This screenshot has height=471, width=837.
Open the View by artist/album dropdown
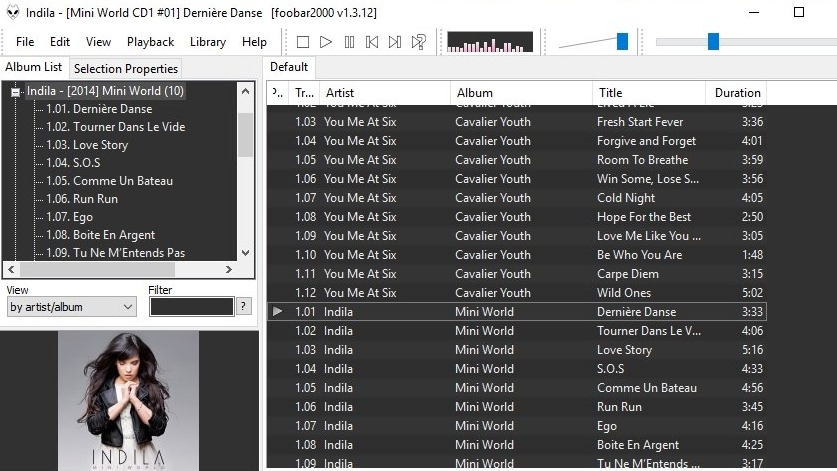tap(71, 307)
